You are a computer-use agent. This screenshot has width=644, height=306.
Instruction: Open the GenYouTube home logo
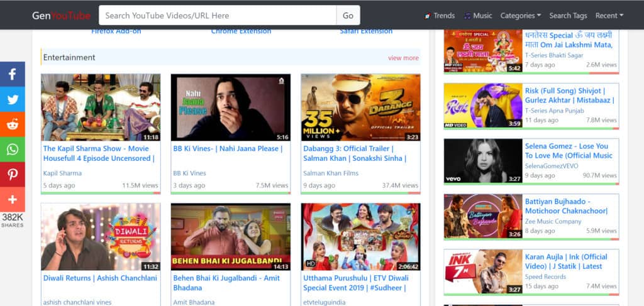(x=61, y=16)
